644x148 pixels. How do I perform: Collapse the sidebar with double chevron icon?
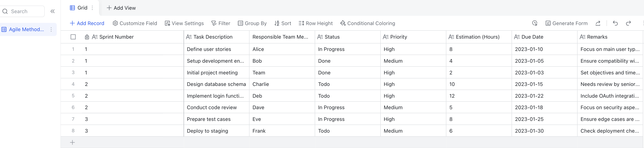(x=52, y=11)
